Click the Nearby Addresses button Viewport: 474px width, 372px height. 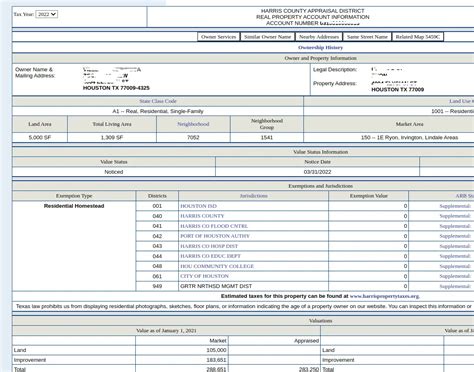click(319, 37)
